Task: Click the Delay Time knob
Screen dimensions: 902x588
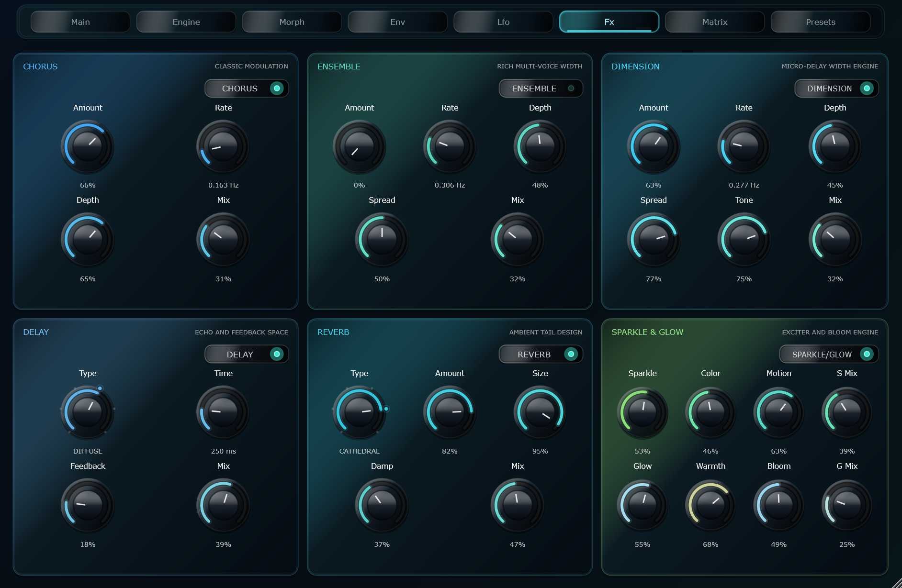Action: pos(223,412)
